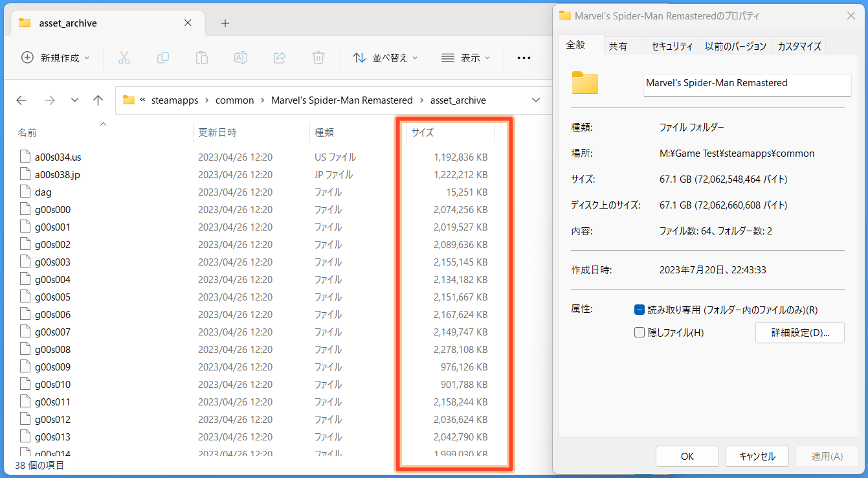Click the folder icon in the address bar
This screenshot has width=868, height=478.
[x=128, y=100]
